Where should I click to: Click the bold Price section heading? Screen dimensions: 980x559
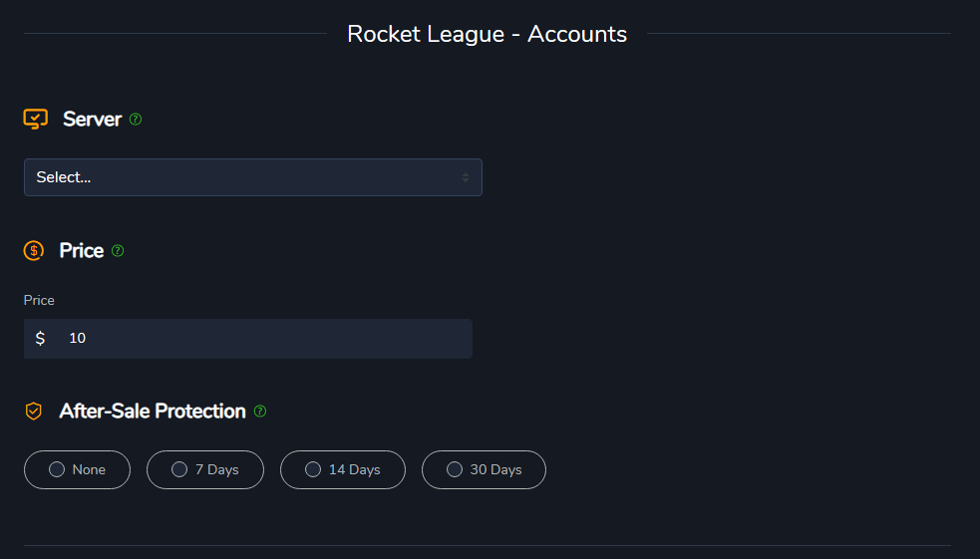(x=82, y=251)
